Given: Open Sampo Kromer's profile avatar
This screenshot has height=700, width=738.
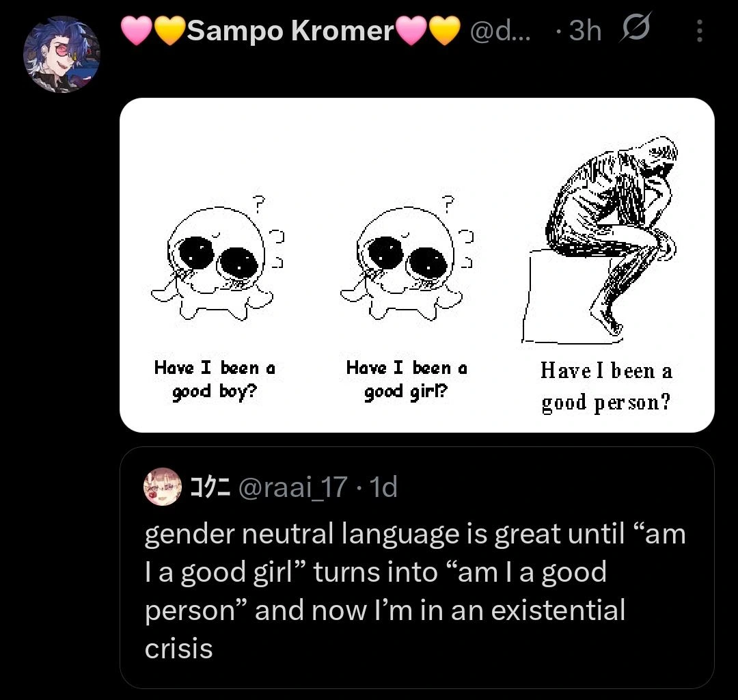Looking at the screenshot, I should coord(61,54).
